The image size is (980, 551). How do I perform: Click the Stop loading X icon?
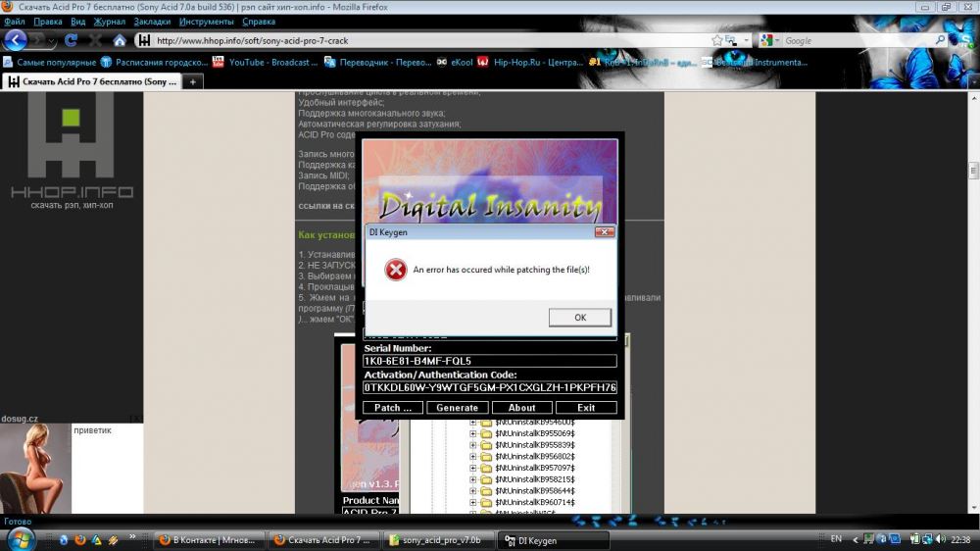coord(95,40)
